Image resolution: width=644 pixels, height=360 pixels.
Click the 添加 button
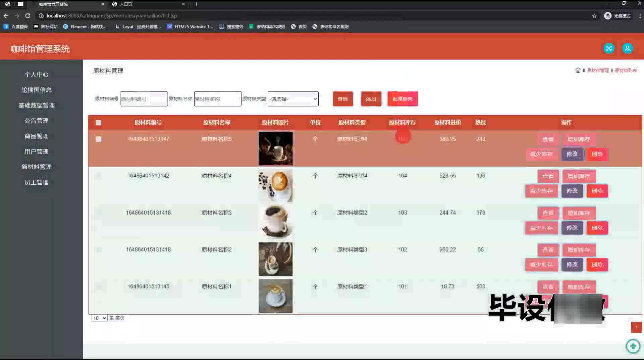click(371, 99)
